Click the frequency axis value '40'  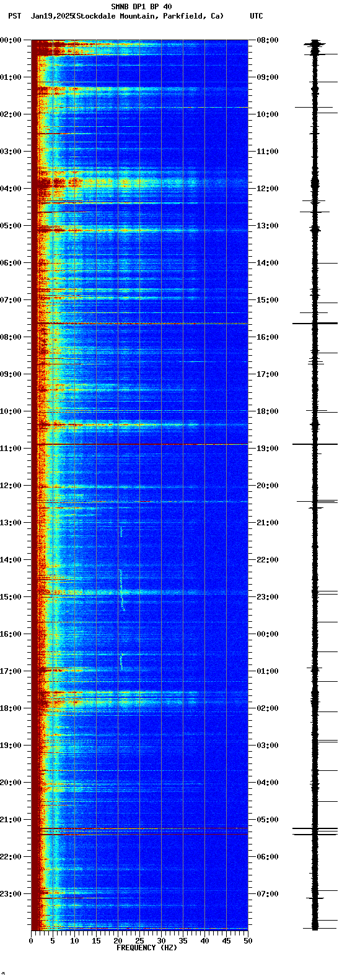point(204,941)
